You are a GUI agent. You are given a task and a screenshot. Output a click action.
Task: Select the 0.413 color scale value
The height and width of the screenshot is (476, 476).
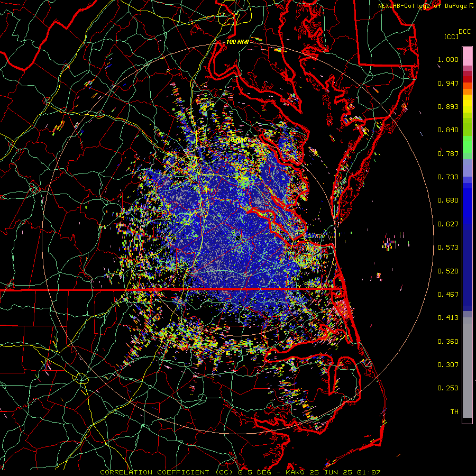click(448, 318)
